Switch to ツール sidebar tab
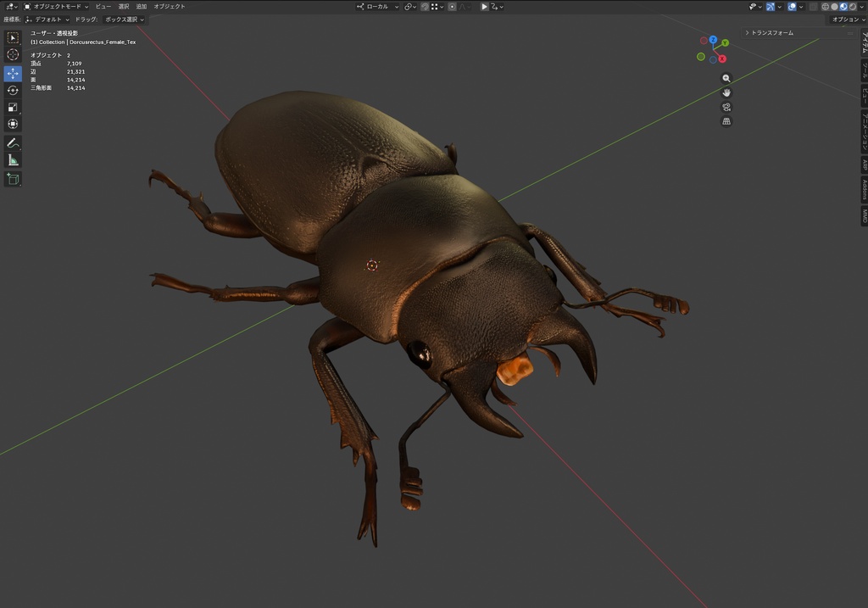The height and width of the screenshot is (608, 868). [x=864, y=70]
